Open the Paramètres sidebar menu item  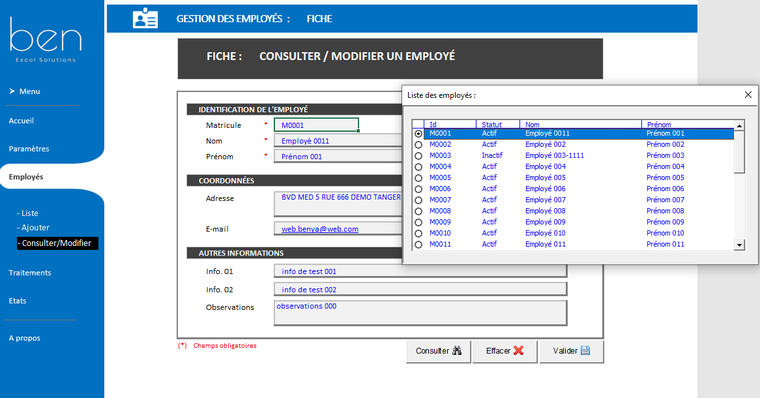(29, 149)
